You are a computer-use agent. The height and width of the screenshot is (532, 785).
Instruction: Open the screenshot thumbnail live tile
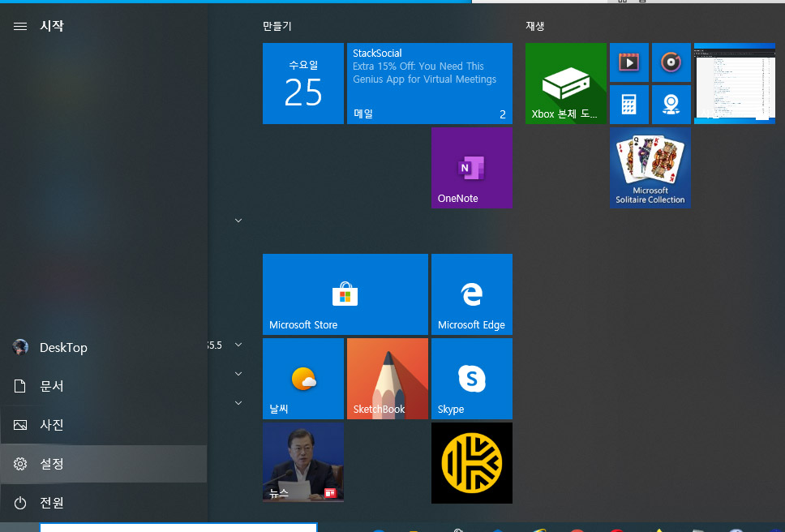(734, 84)
